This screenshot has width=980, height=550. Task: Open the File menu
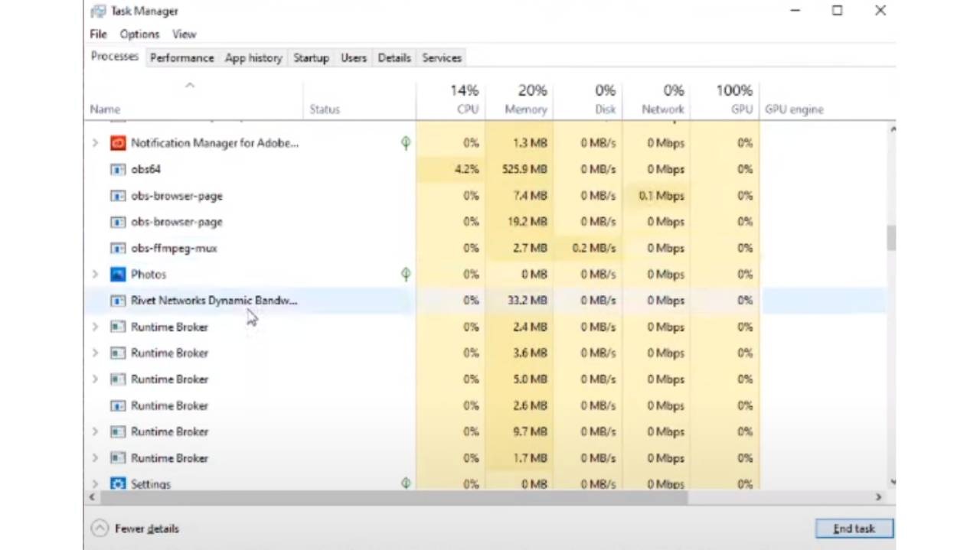click(x=98, y=34)
